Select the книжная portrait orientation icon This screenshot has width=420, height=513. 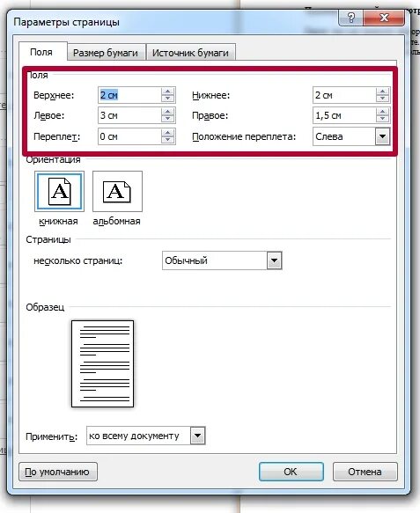tap(59, 192)
